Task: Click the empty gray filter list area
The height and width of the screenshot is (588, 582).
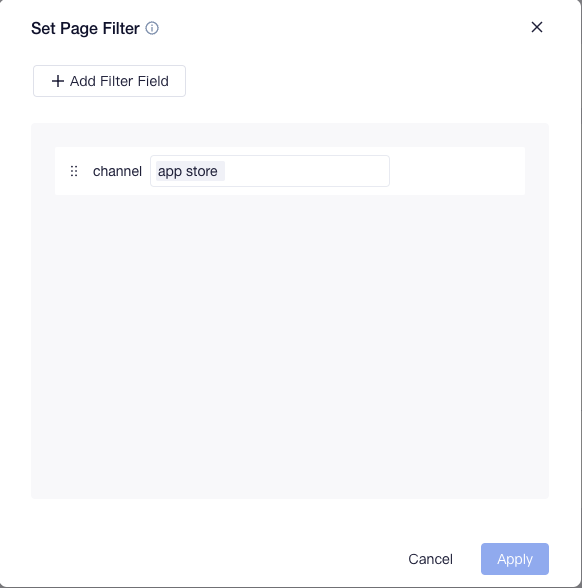Action: 290,345
